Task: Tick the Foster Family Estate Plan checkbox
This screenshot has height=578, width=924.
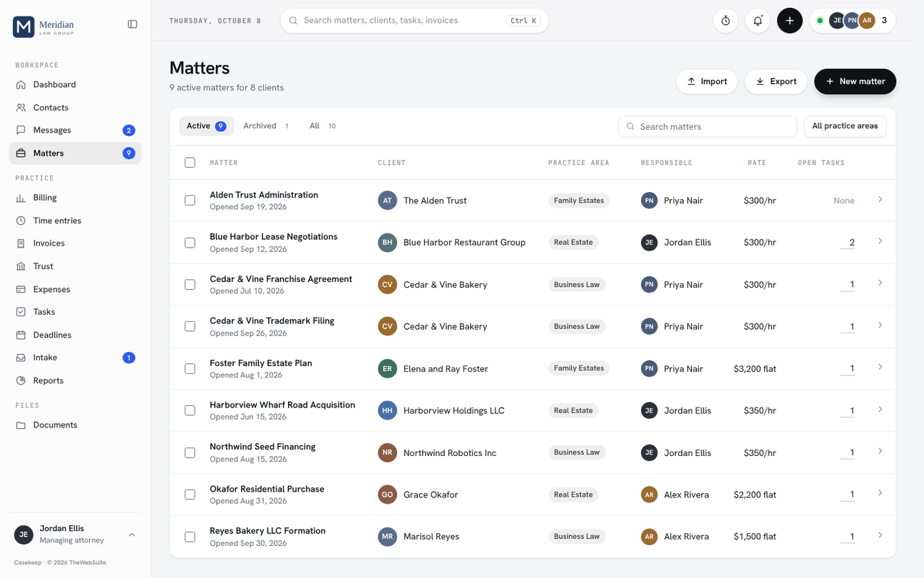Action: coord(190,368)
